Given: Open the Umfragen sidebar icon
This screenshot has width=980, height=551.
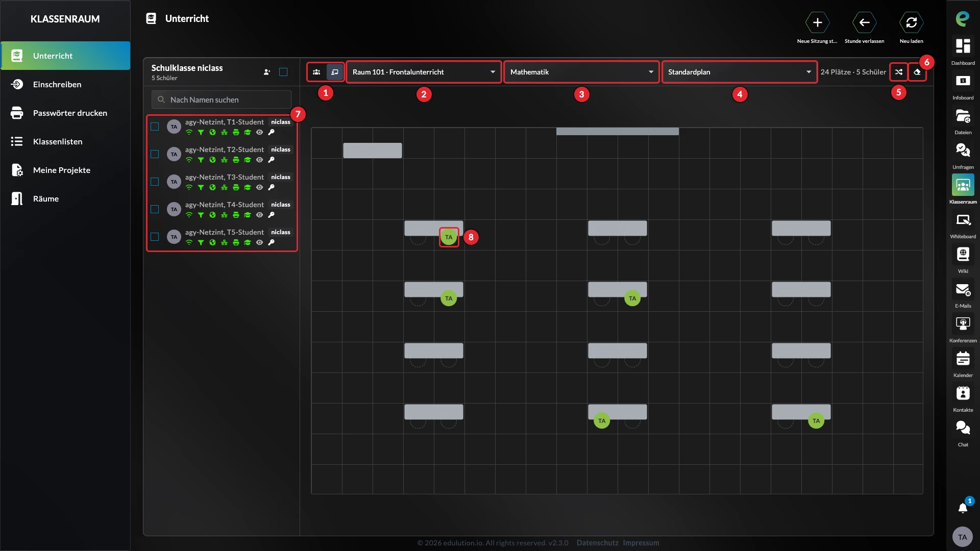Looking at the screenshot, I should (963, 156).
